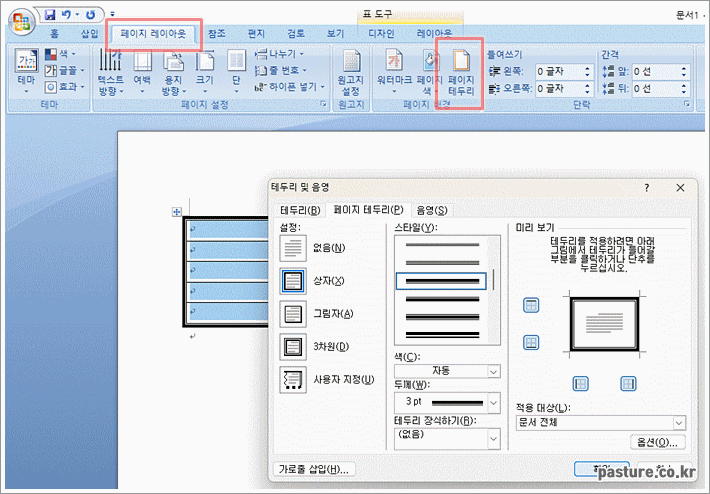710x494 pixels.
Task: Open the 삽입 (Insert) ribbon tab
Action: (x=89, y=34)
